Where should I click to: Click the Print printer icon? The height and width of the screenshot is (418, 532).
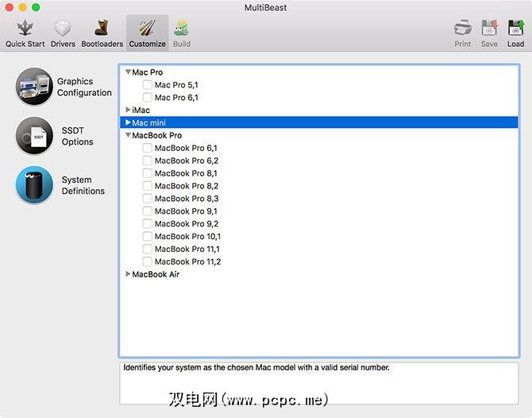coord(463,29)
